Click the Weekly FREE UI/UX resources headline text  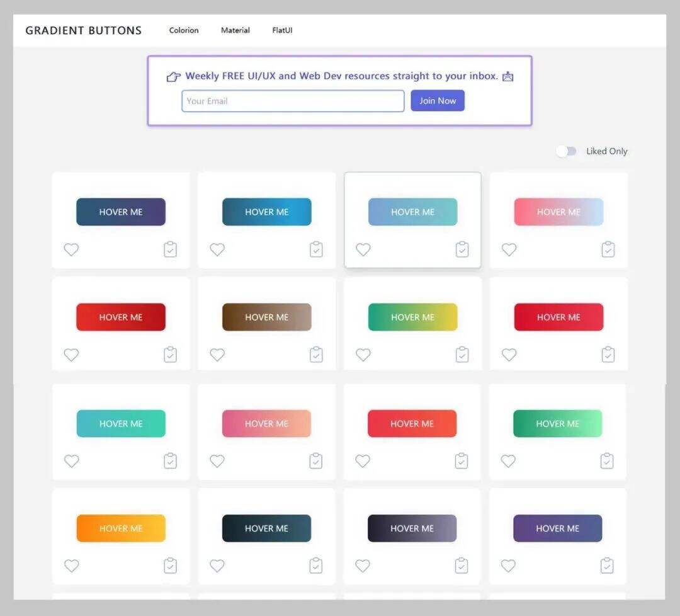(x=341, y=76)
